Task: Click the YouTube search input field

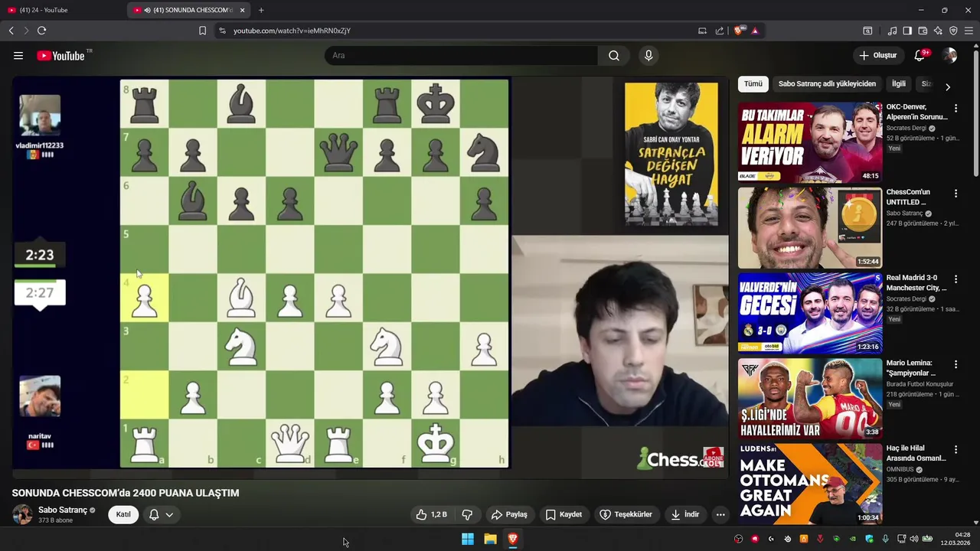Action: [461, 55]
